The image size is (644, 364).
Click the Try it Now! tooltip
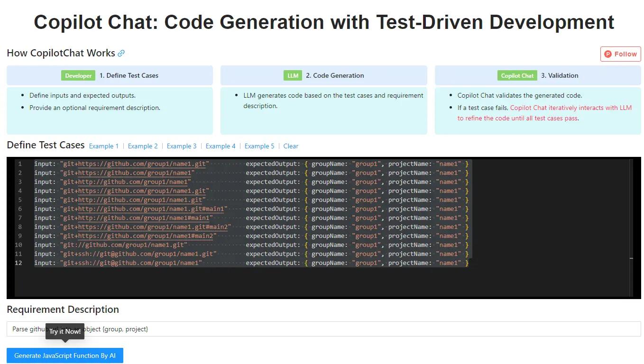point(65,331)
